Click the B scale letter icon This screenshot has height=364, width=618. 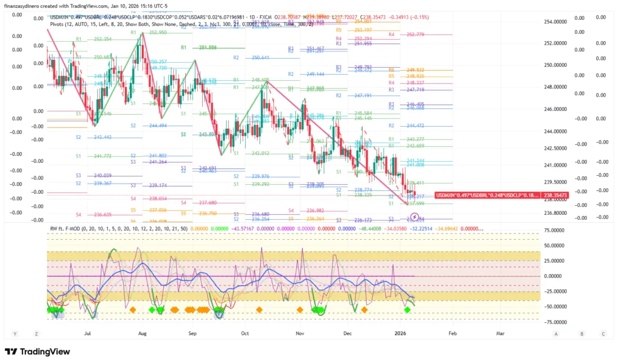582,333
